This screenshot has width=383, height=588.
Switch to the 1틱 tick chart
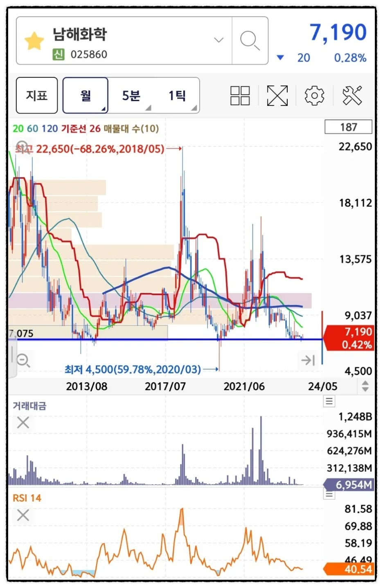click(177, 95)
